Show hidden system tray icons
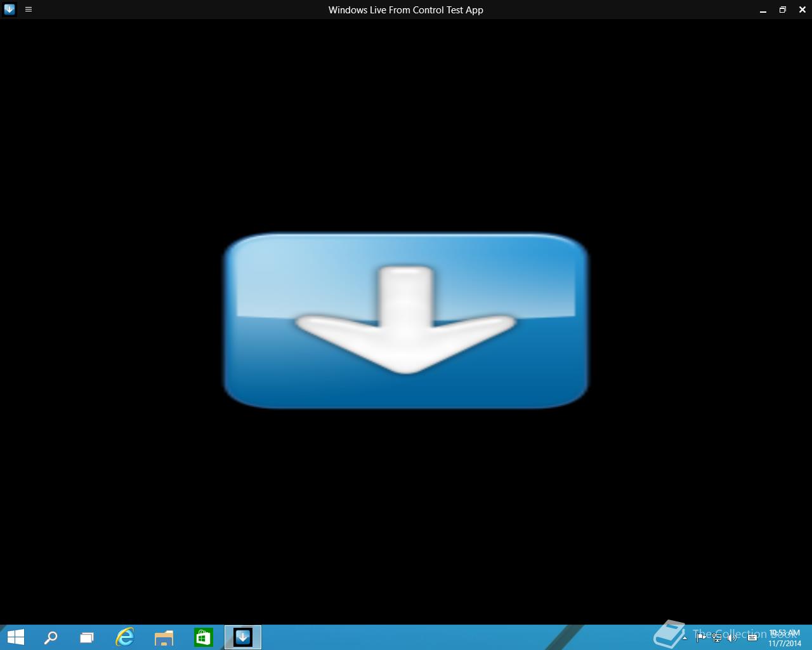This screenshot has width=812, height=650. 684,638
